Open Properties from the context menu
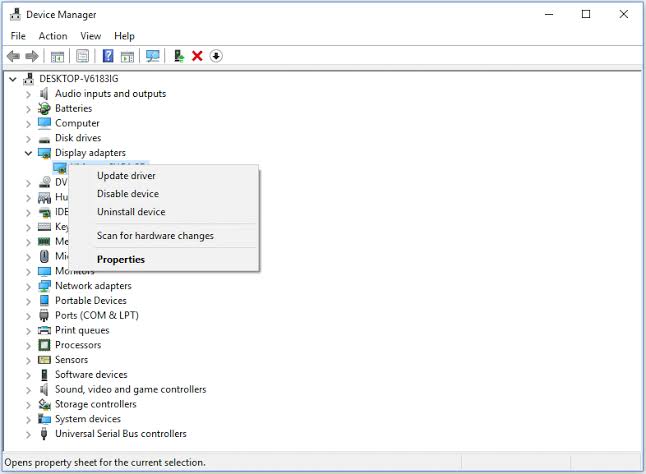This screenshot has width=646, height=474. click(121, 260)
